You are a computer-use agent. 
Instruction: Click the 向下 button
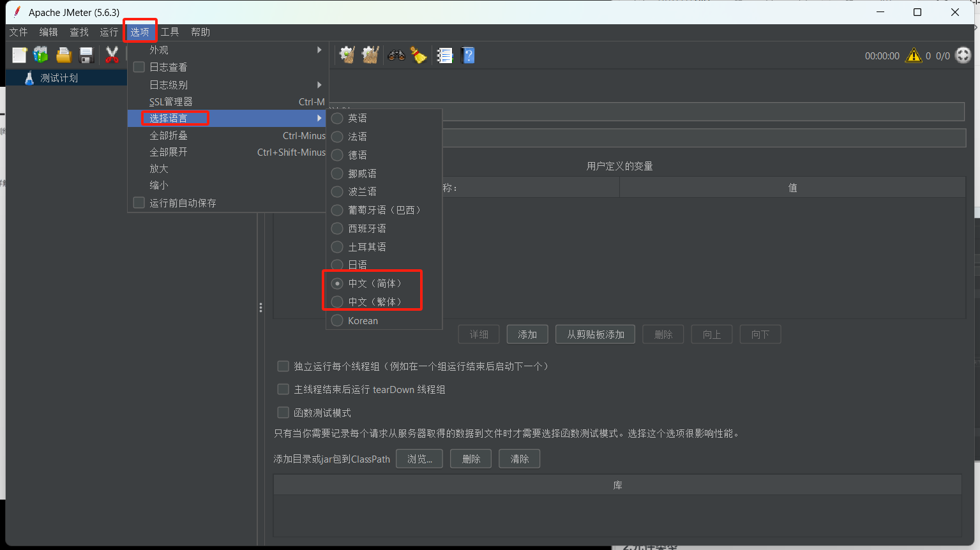[x=760, y=334]
